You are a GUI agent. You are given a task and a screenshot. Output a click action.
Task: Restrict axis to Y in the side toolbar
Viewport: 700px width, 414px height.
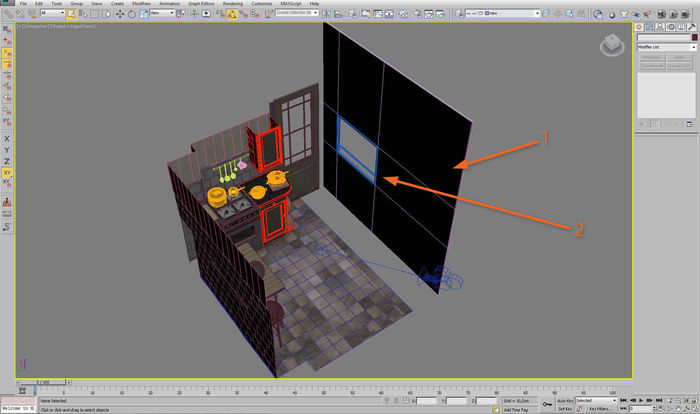[7, 150]
